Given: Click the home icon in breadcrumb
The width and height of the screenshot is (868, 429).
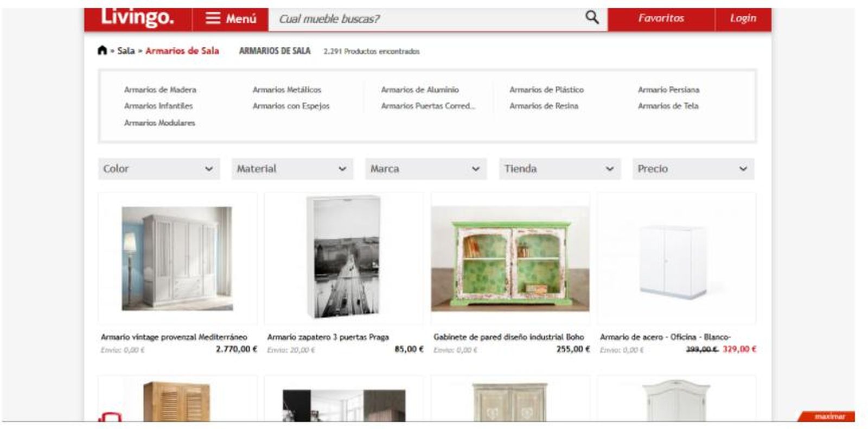Looking at the screenshot, I should (x=102, y=51).
